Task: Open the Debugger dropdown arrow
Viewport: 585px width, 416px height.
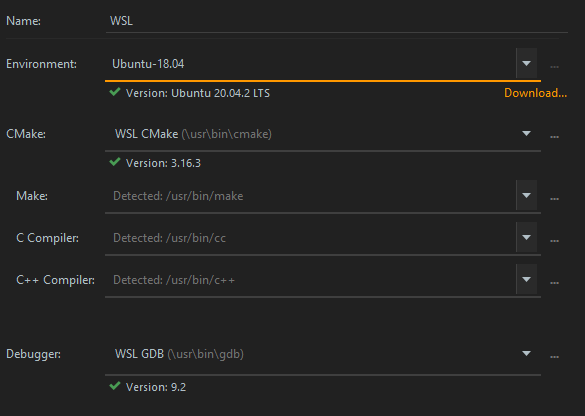Action: tap(526, 353)
